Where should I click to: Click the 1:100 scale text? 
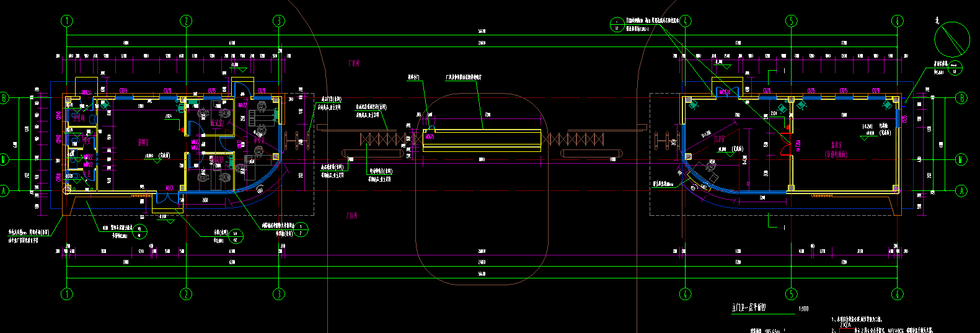click(803, 309)
